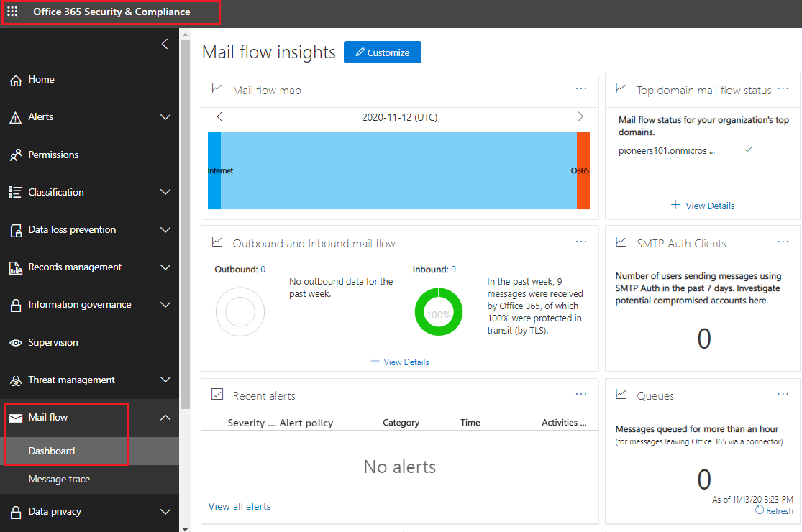Click the Data loss prevention icon
Screen dimensions: 802x532
tap(16, 231)
